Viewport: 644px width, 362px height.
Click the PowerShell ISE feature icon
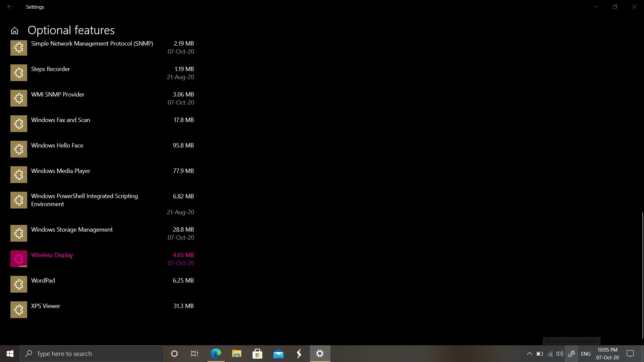click(19, 200)
